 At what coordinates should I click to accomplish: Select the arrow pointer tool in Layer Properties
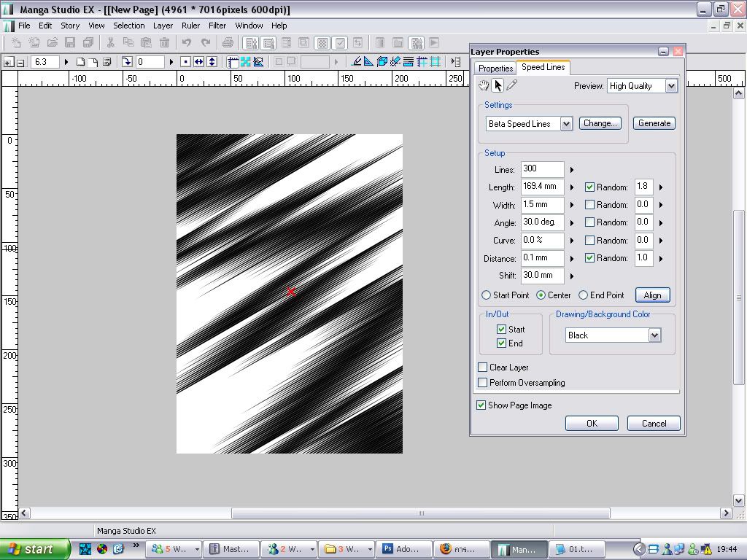coord(498,86)
